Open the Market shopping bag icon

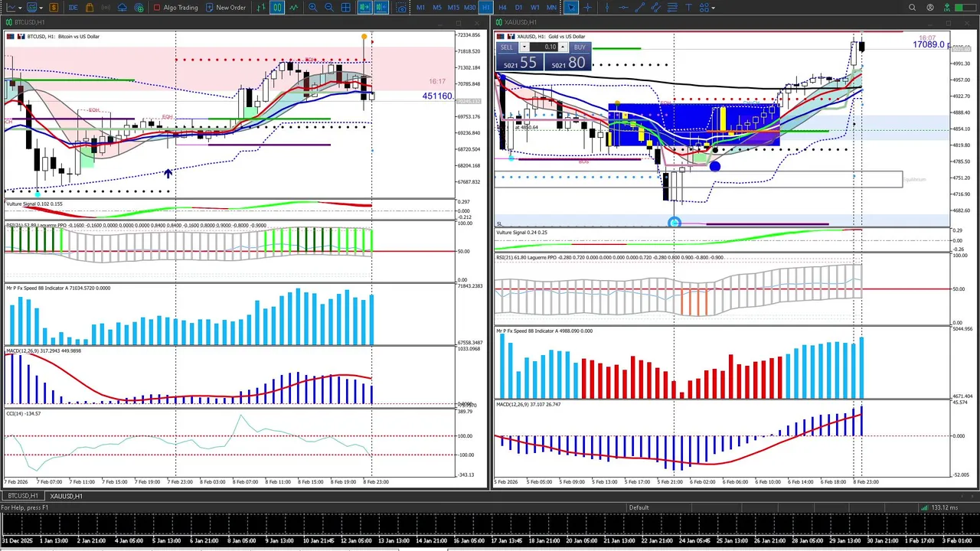[x=90, y=8]
